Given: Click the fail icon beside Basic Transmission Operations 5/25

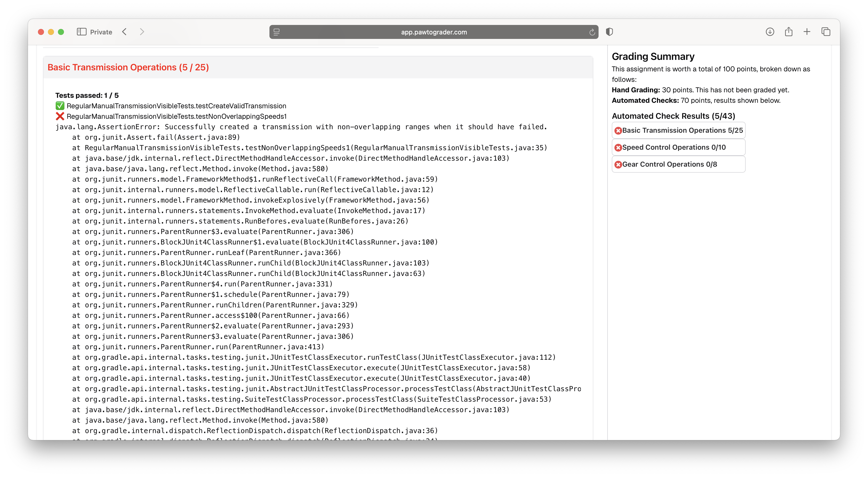Looking at the screenshot, I should (618, 131).
